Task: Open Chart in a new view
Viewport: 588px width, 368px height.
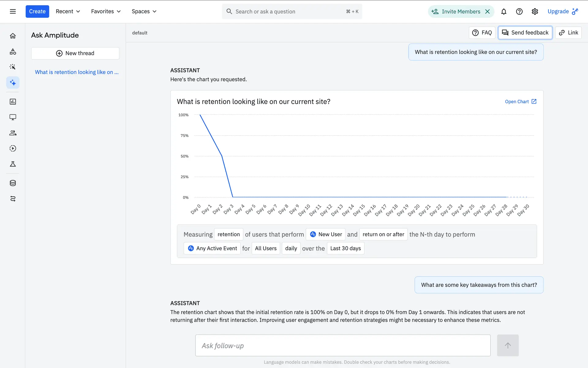Action: pos(520,102)
